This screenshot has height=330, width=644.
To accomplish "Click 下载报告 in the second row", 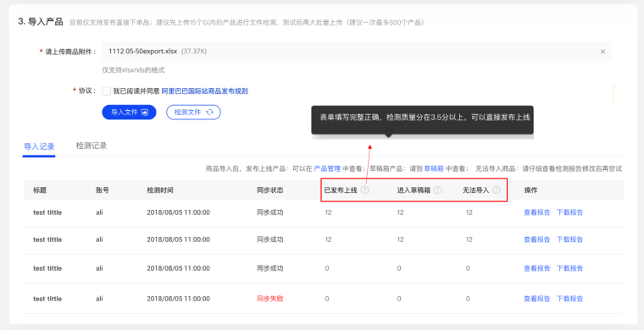I will (x=569, y=239).
